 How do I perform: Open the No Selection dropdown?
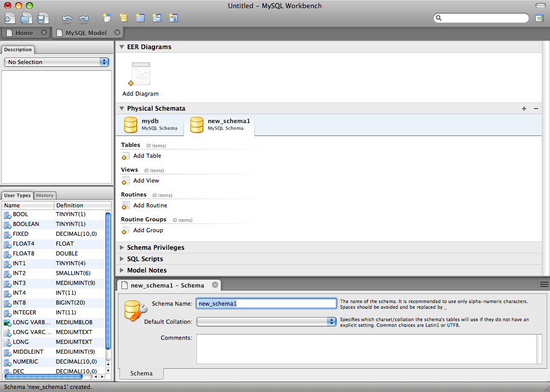(x=56, y=62)
